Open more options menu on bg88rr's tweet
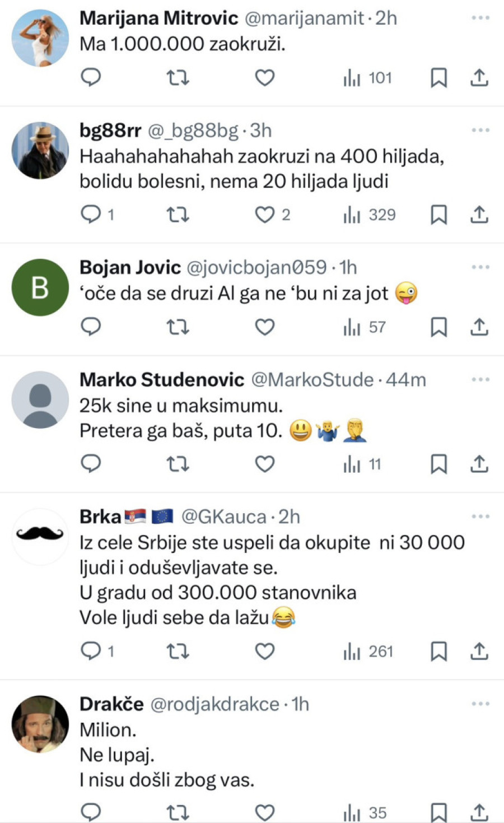The height and width of the screenshot is (823, 504). click(x=480, y=130)
